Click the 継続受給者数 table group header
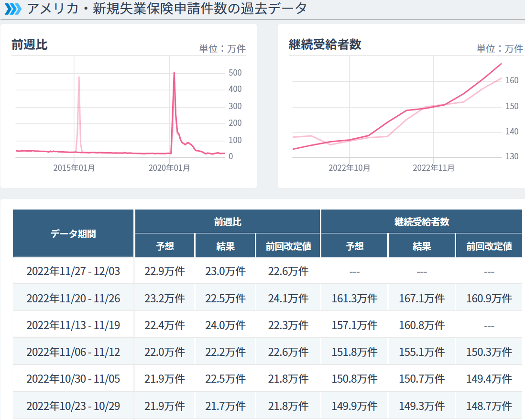The width and height of the screenshot is (525, 420). pyautogui.click(x=422, y=221)
